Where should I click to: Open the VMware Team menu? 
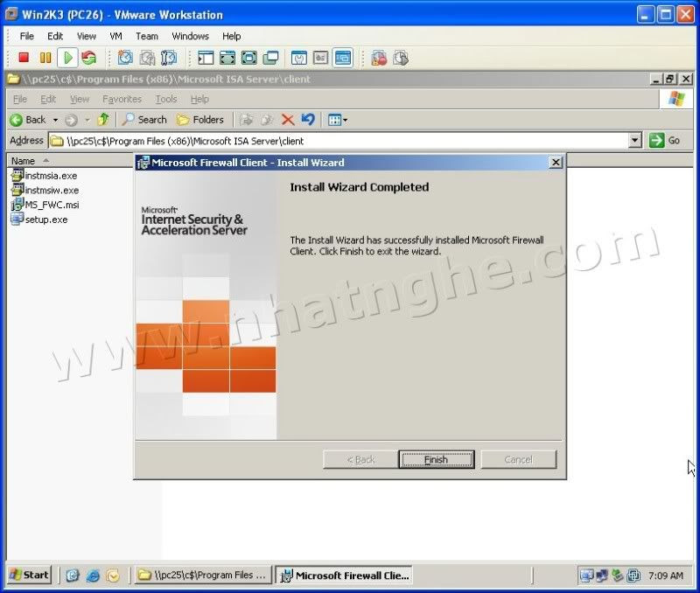pyautogui.click(x=147, y=36)
